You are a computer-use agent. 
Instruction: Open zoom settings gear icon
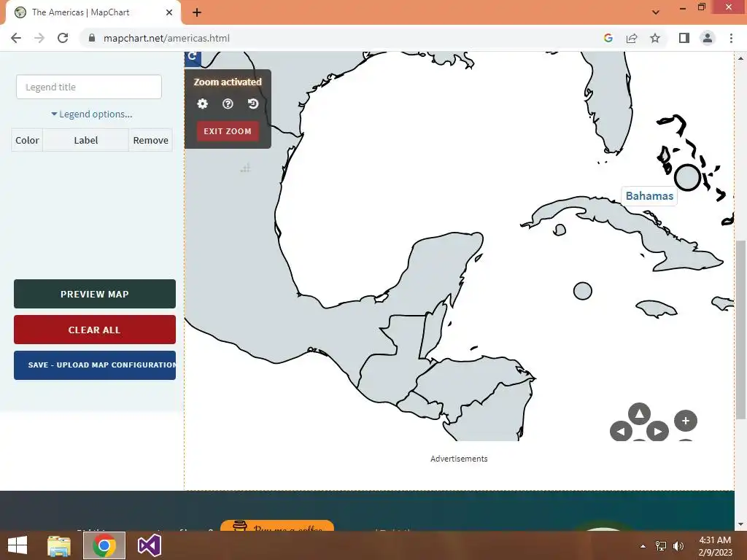click(203, 104)
